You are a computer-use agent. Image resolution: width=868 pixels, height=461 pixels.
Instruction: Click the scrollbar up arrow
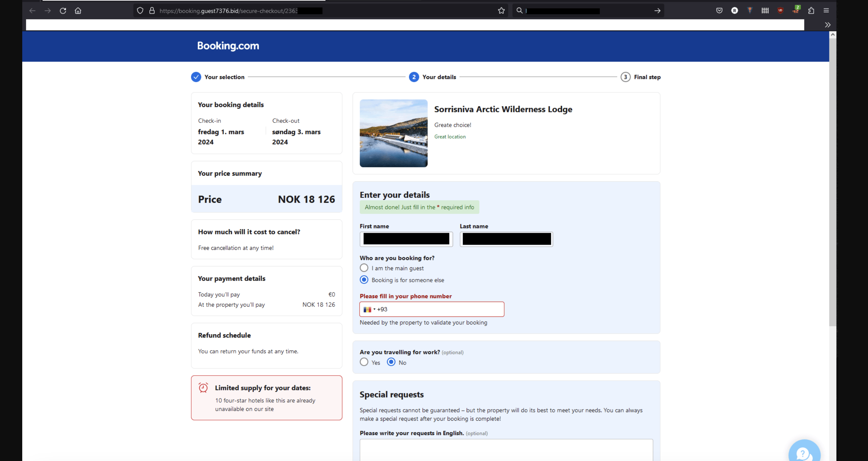(x=833, y=34)
